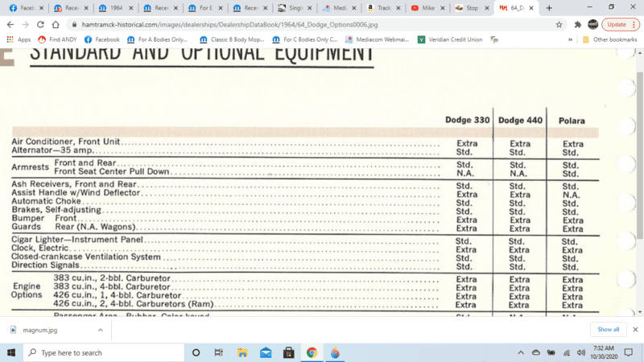Open Classic B Body Mopar bookmark
The height and width of the screenshot is (362, 644).
232,39
